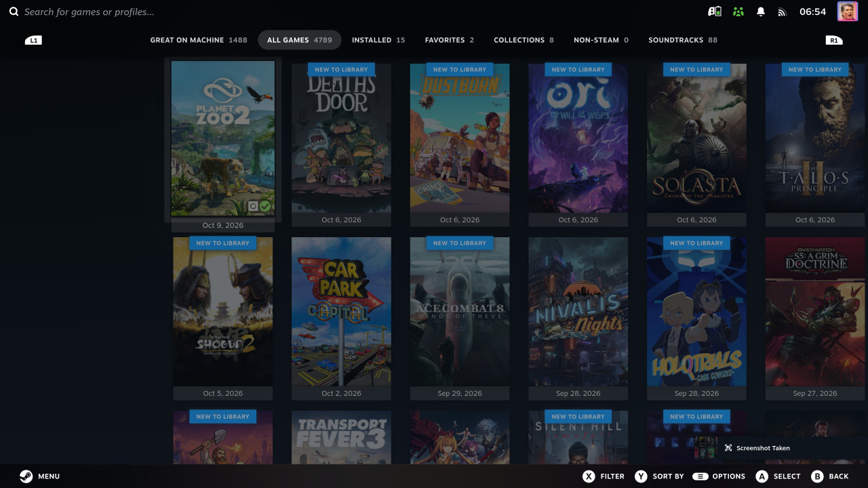Open the notifications bell
The image size is (868, 488).
(x=761, y=12)
